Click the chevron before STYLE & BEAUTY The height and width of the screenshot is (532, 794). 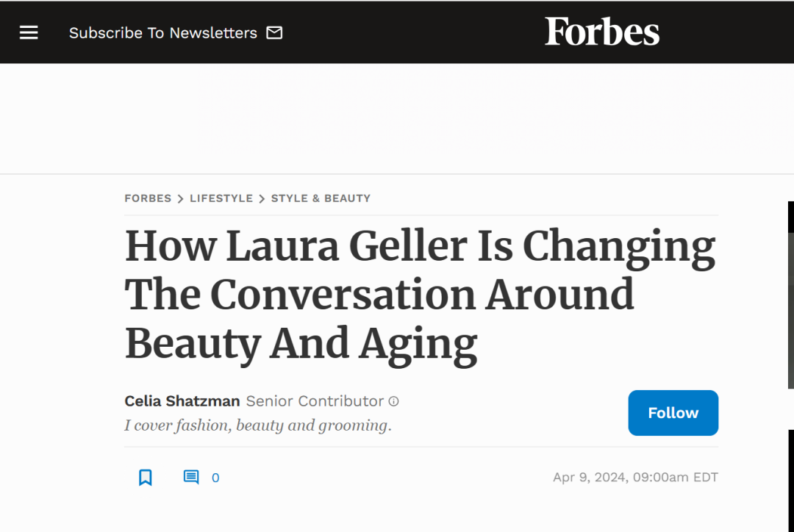262,199
